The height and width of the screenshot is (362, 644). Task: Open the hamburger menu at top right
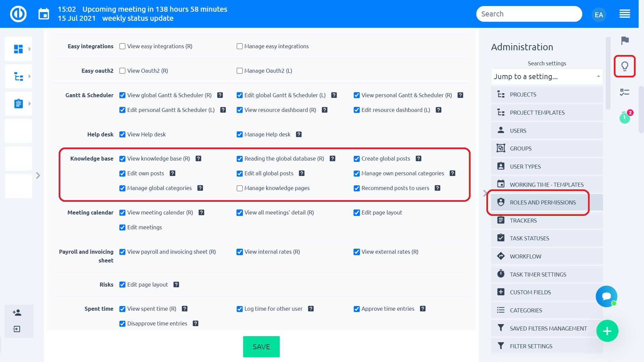coord(625,14)
